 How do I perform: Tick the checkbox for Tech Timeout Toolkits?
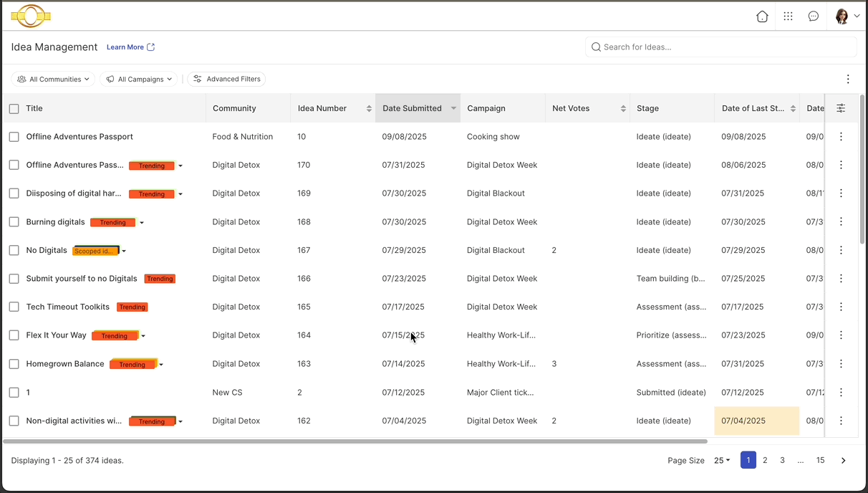click(x=14, y=307)
